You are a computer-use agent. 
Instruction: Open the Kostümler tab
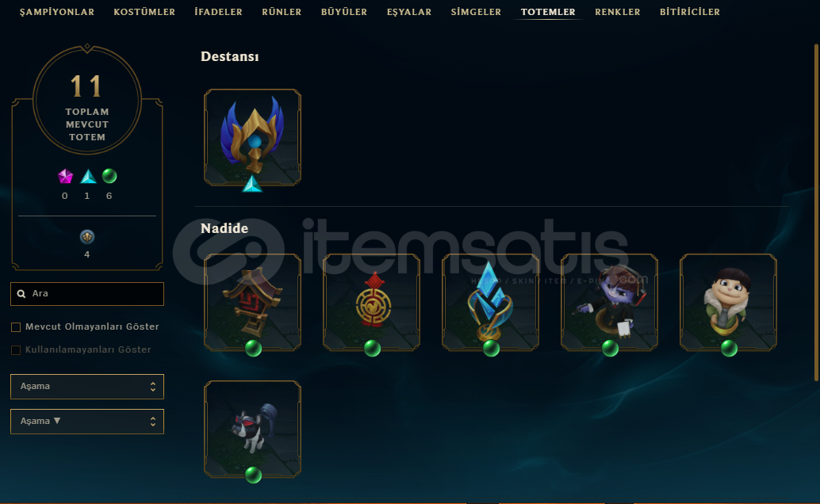coord(144,12)
